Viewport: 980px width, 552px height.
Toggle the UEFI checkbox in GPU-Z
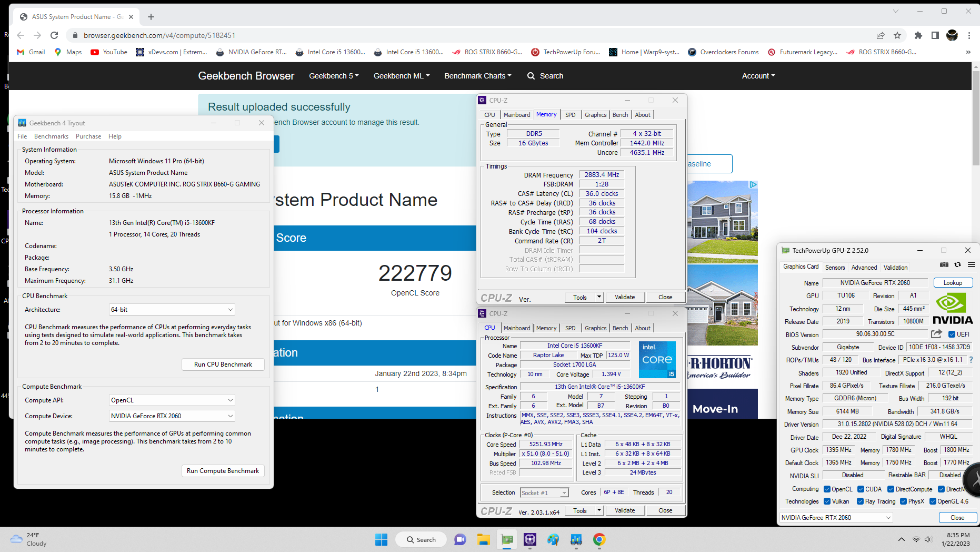952,334
